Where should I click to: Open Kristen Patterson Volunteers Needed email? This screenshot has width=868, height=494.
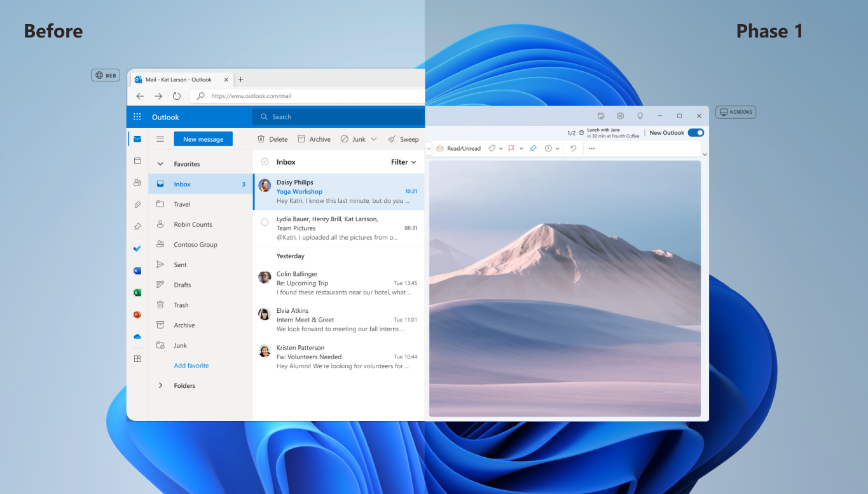tap(338, 357)
